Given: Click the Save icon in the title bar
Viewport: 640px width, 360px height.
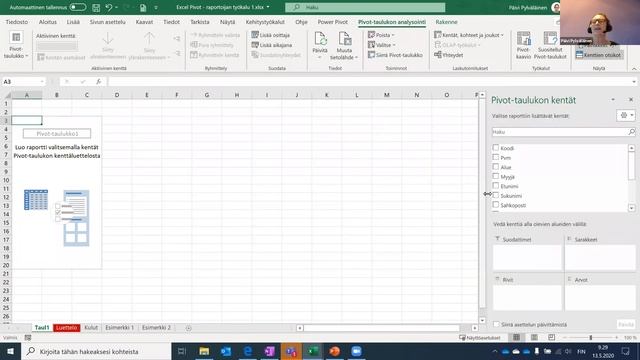Looking at the screenshot, I should (x=96, y=7).
